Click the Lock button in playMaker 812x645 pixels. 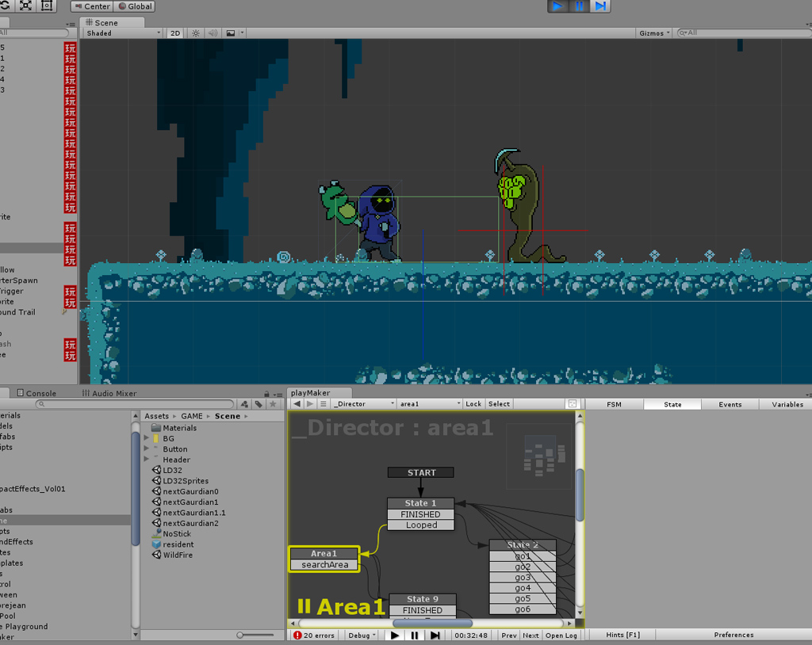[473, 404]
